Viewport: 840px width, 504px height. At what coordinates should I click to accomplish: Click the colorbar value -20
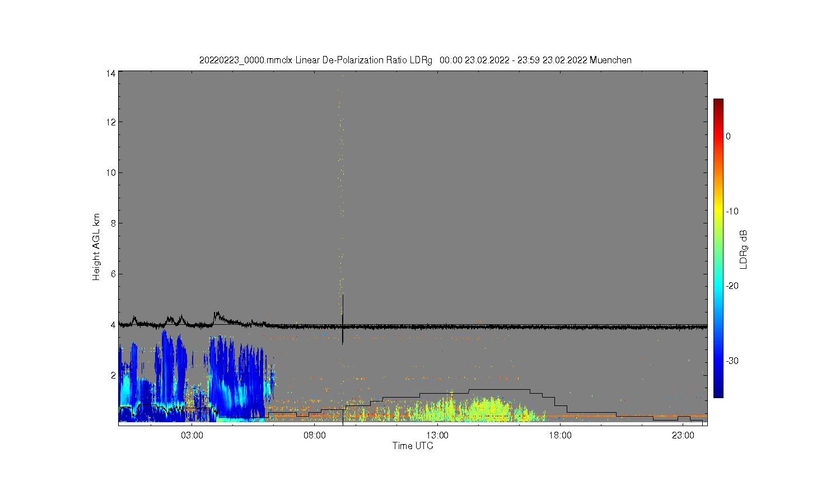point(732,286)
